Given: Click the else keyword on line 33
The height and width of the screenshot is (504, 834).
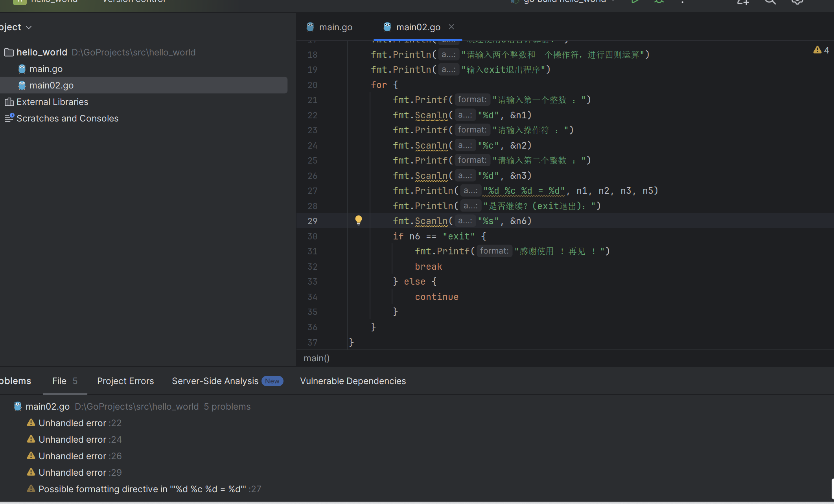Looking at the screenshot, I should pyautogui.click(x=414, y=281).
